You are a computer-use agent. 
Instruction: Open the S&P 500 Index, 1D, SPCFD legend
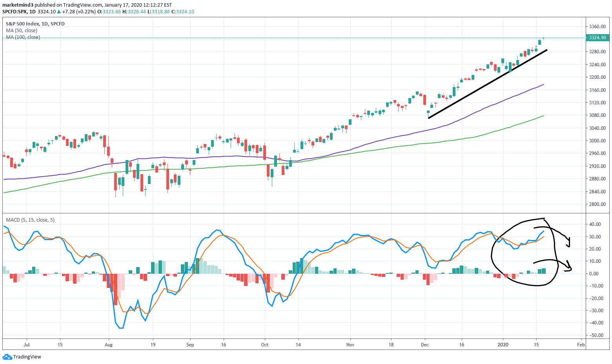[35, 24]
